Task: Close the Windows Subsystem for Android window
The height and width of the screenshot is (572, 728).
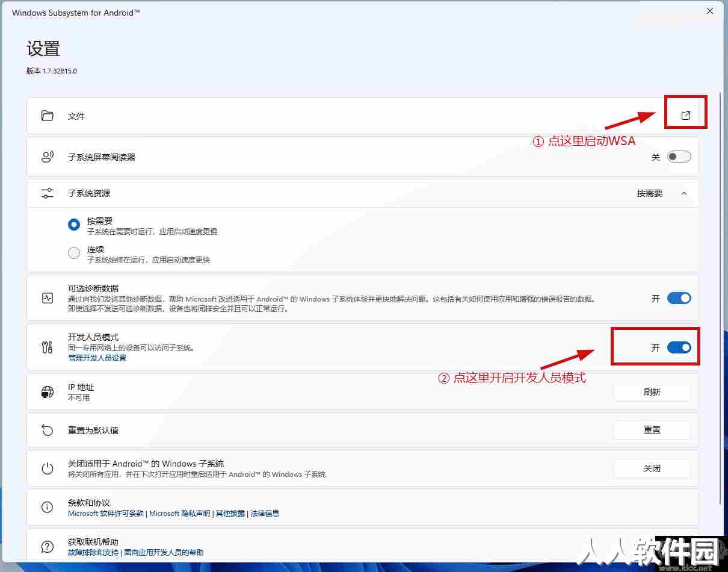Action: point(711,11)
